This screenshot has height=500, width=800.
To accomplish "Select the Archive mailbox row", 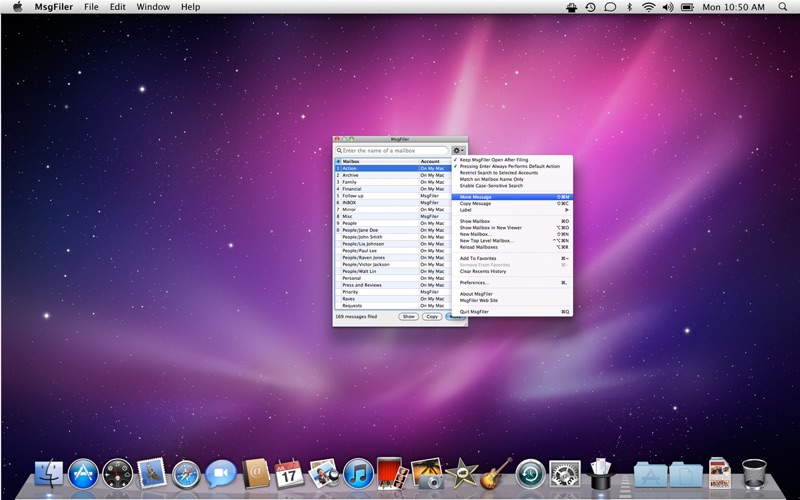I will click(x=393, y=175).
